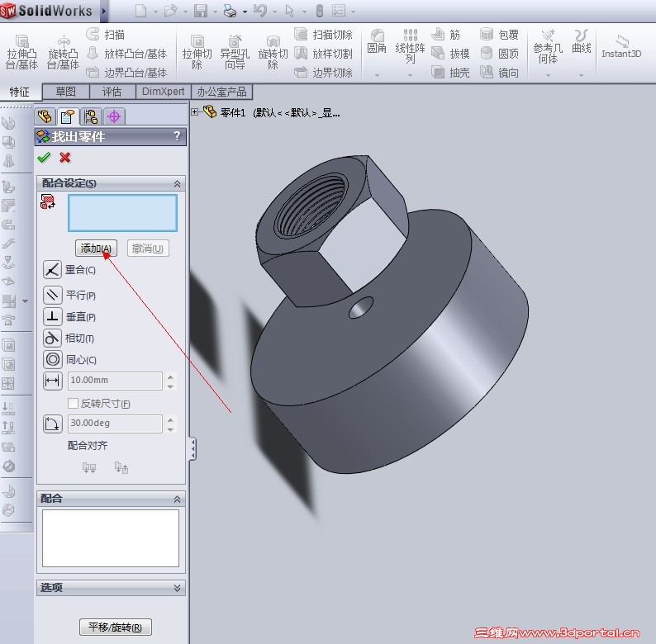The image size is (656, 644).
Task: Choose the 筋 rib tool
Action: click(x=446, y=35)
